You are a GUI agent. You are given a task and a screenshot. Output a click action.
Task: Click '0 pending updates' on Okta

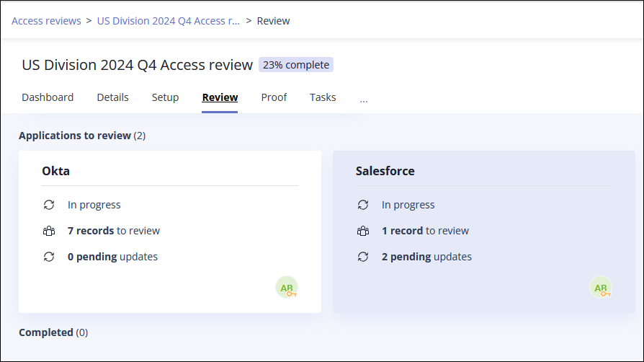click(x=112, y=257)
